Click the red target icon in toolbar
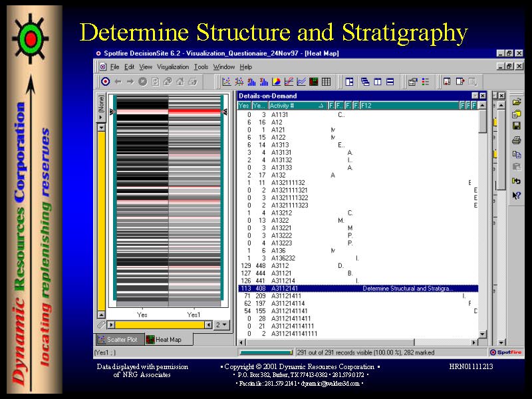This screenshot has width=532, height=399. click(x=105, y=82)
